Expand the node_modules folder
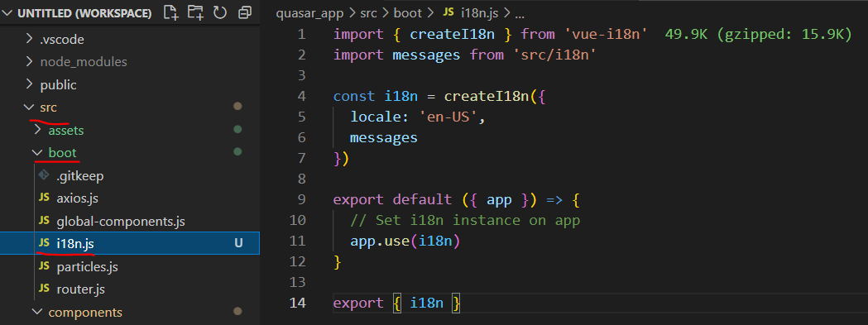Viewport: 868px width, 325px height. (30, 61)
